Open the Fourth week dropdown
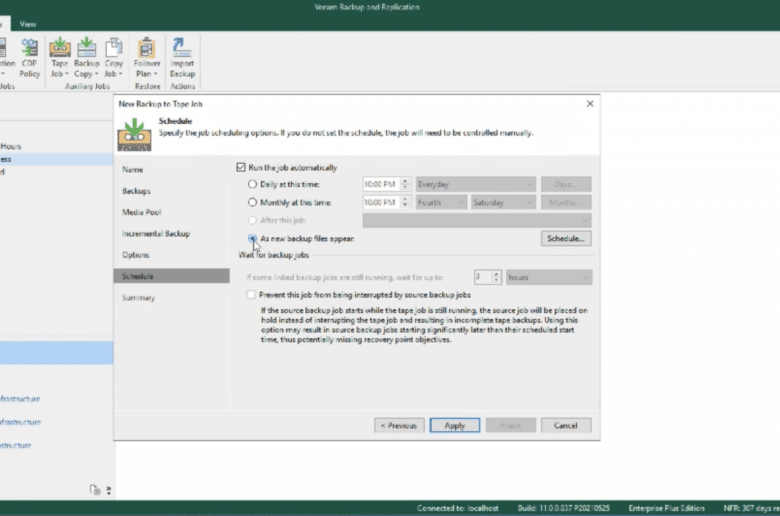 441,203
